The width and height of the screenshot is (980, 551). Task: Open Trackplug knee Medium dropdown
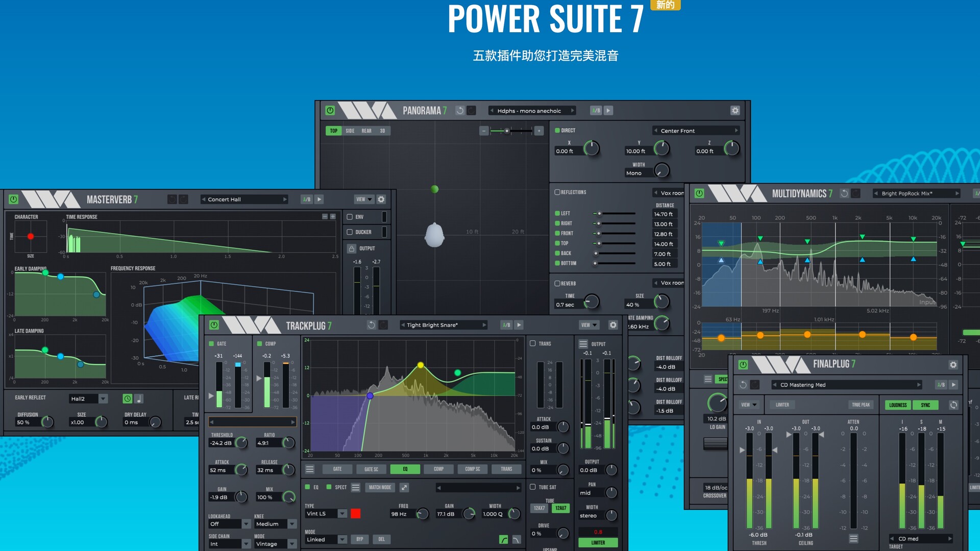point(275,524)
